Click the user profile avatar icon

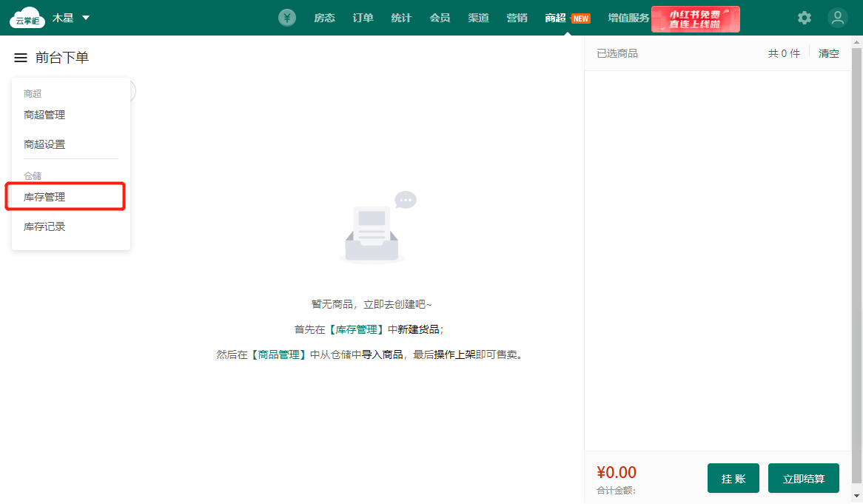tap(838, 18)
